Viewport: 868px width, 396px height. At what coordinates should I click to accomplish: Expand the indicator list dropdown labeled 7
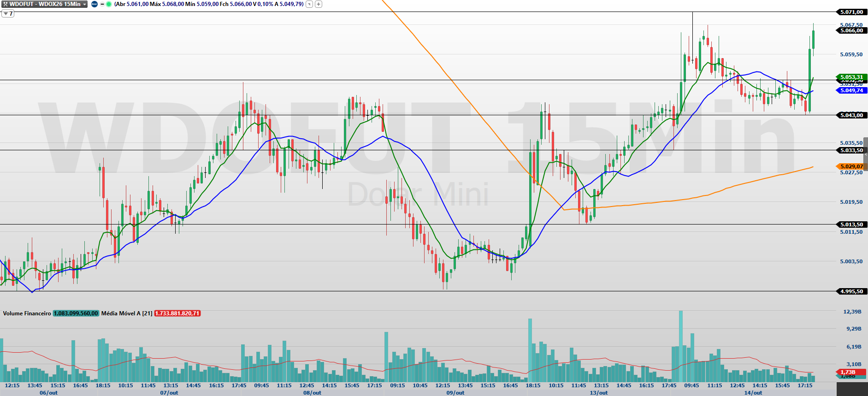tap(8, 14)
